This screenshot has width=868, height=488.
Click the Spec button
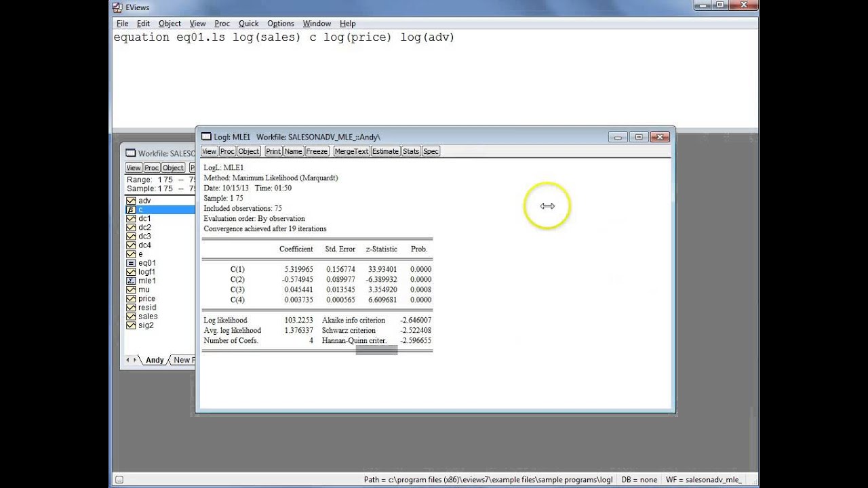click(x=431, y=151)
